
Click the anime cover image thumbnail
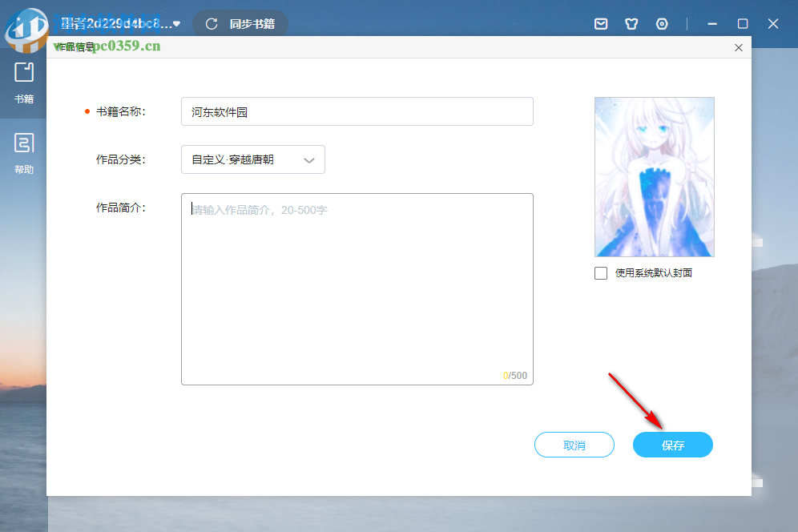click(x=654, y=176)
